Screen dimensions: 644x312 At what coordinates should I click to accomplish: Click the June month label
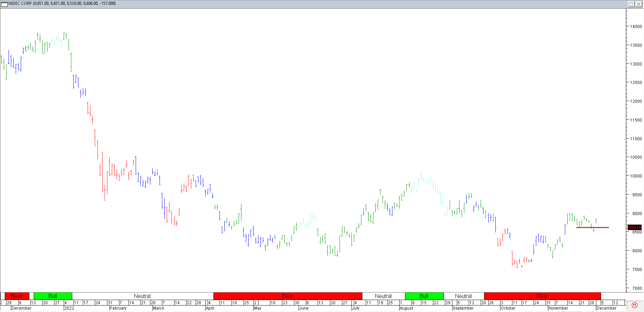click(x=304, y=308)
